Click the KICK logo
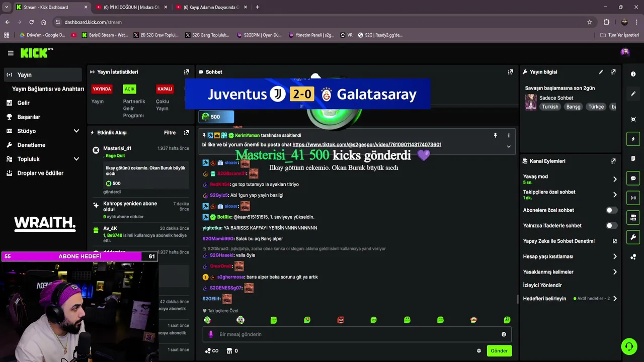The width and height of the screenshot is (644, 362). click(36, 53)
